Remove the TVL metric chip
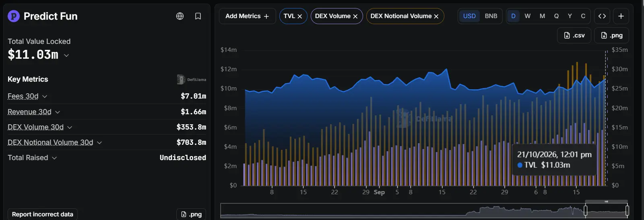The height and width of the screenshot is (220, 644). click(300, 16)
